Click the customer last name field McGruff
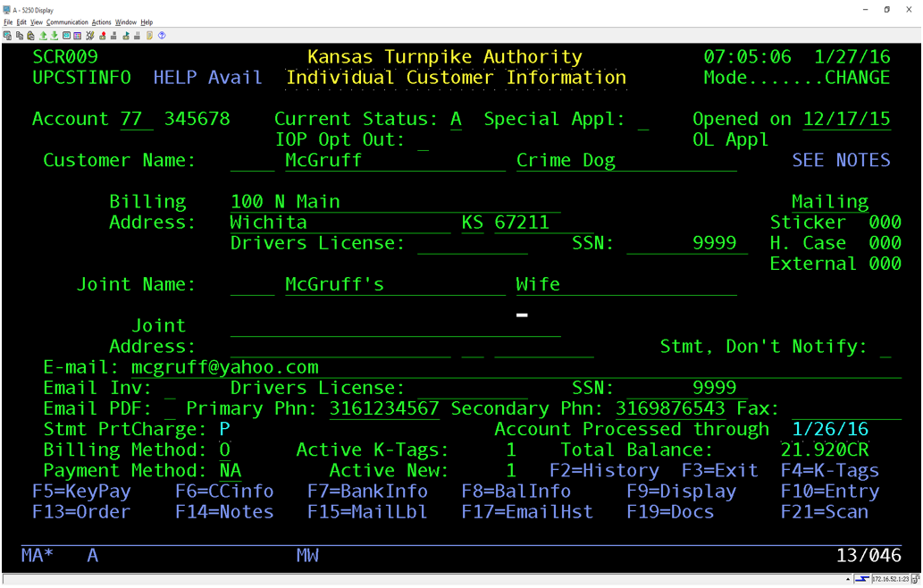This screenshot has width=923, height=588. [x=395, y=160]
